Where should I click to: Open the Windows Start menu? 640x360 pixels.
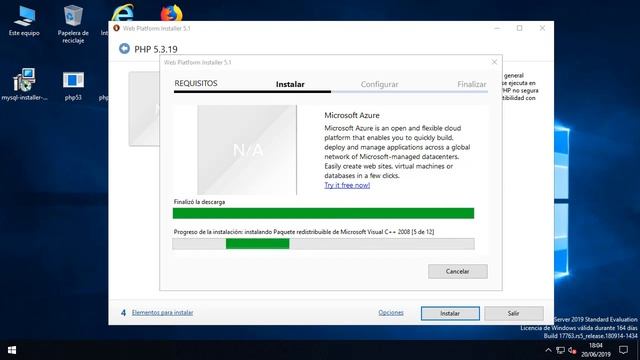(x=12, y=350)
